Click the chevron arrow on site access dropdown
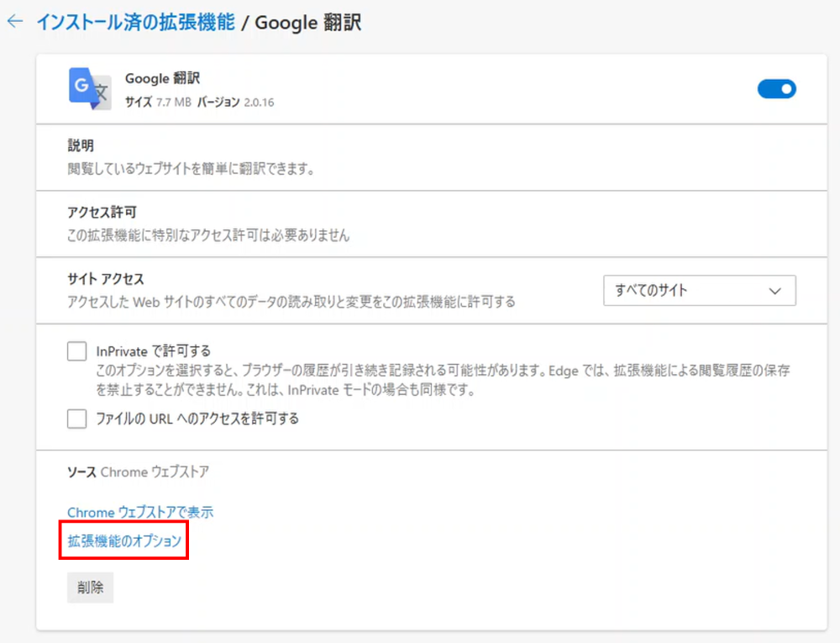This screenshot has width=840, height=643. coord(774,291)
